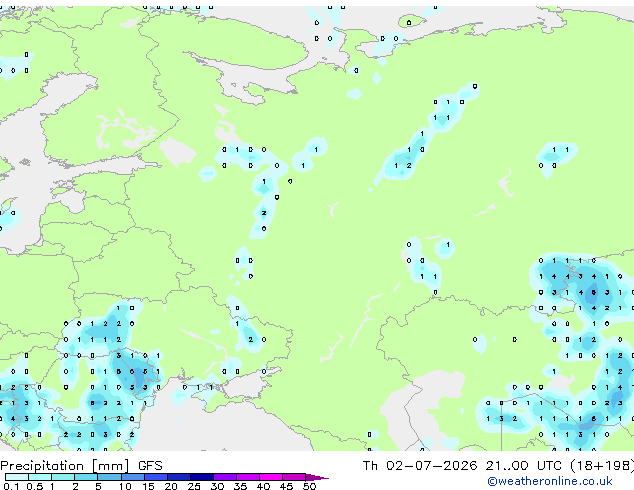Click the legend scale label '25'
This screenshot has width=634, height=490.
194,486
